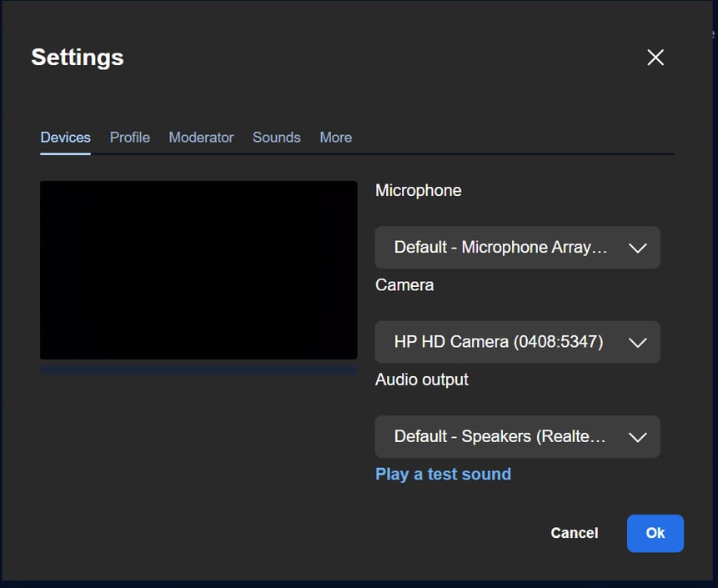
Task: Play a test sound
Action: pyautogui.click(x=443, y=475)
